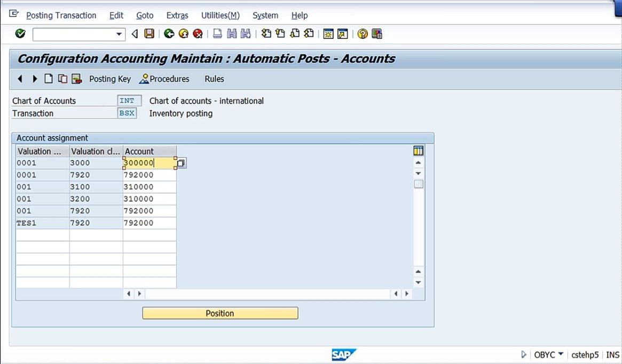Click the Posting Key button
622x364 pixels.
pyautogui.click(x=110, y=79)
